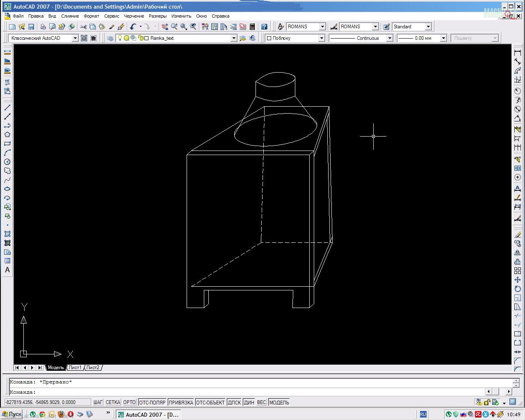This screenshot has width=525, height=420.
Task: Select the Array modify tool
Action: (518, 271)
